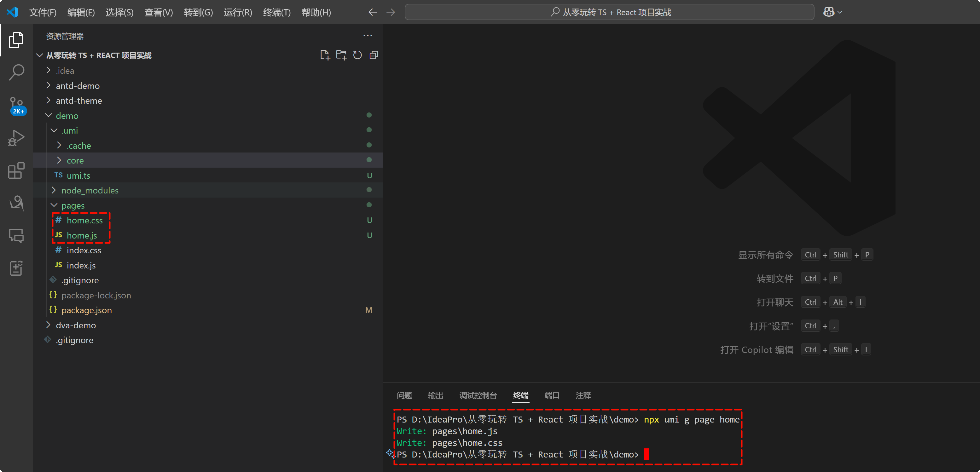Open the index.js file
Viewport: 980px width, 472px height.
pyautogui.click(x=208, y=265)
